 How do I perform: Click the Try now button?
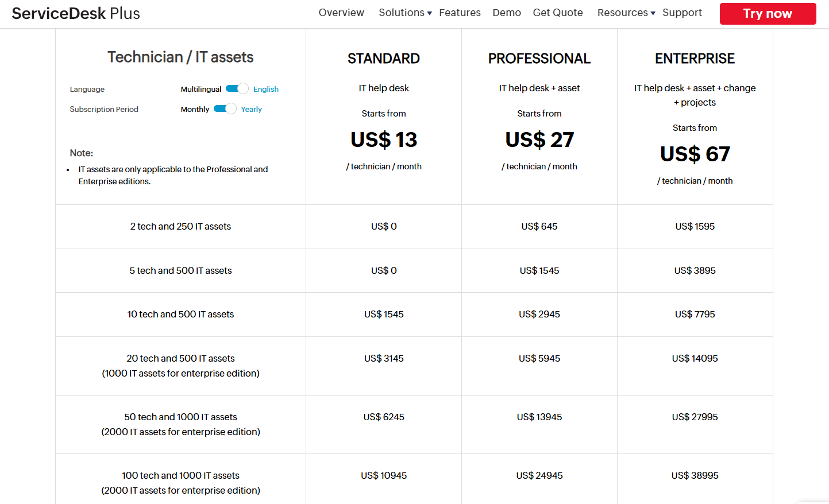pyautogui.click(x=768, y=14)
